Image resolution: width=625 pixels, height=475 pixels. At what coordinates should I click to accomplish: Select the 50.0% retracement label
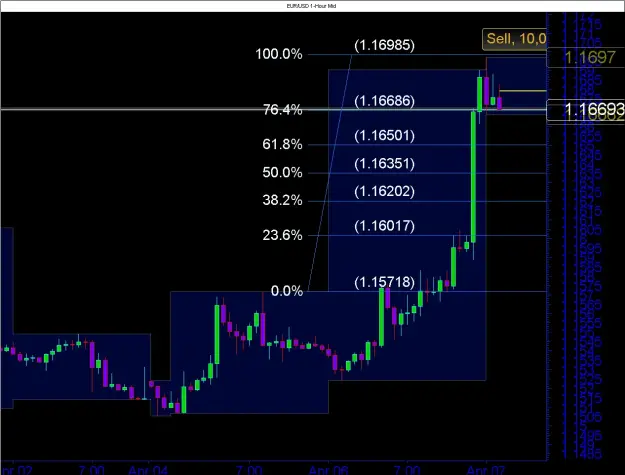282,173
